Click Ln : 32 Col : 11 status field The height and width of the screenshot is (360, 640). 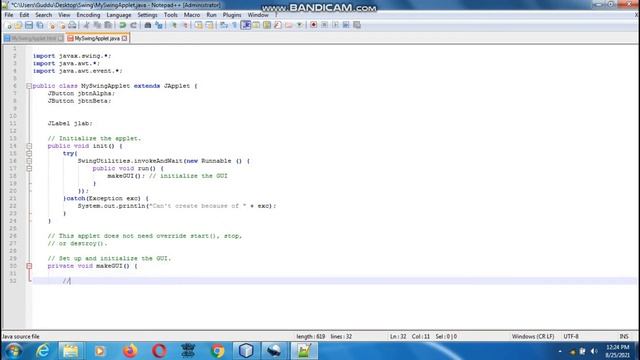[x=409, y=336]
